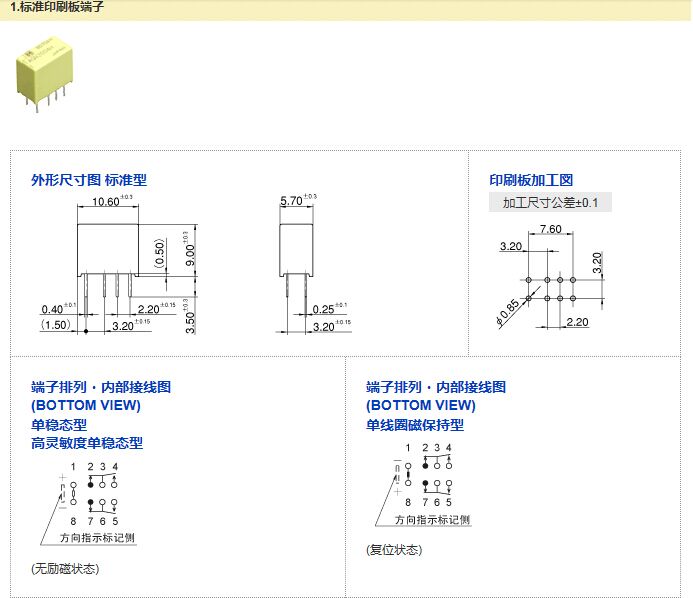This screenshot has height=598, width=693.
Task: Click the 高灵敏度单稳态型 heading
Action: click(x=86, y=443)
